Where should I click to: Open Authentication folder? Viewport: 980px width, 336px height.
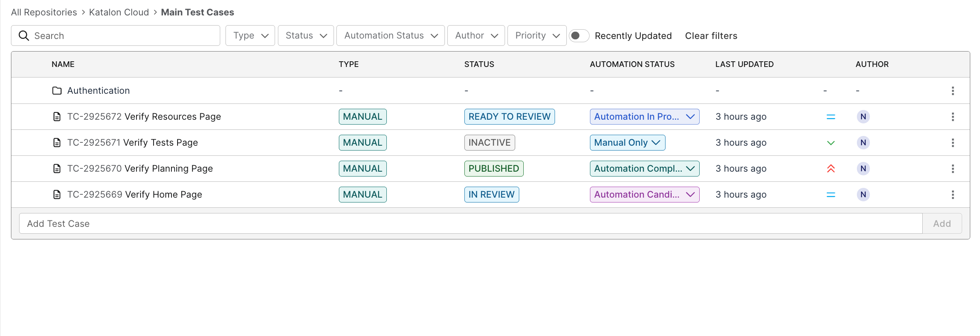click(x=98, y=90)
